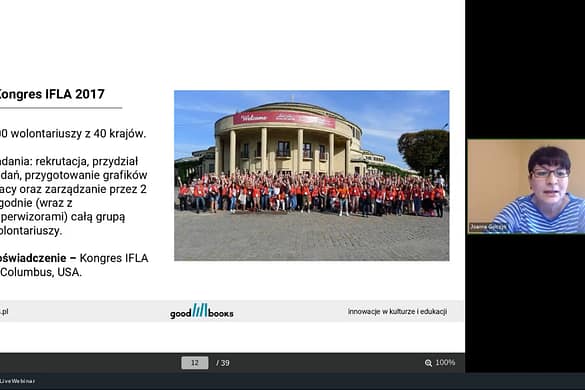
Task: Click the Welcome banner in the photo
Action: (x=284, y=119)
